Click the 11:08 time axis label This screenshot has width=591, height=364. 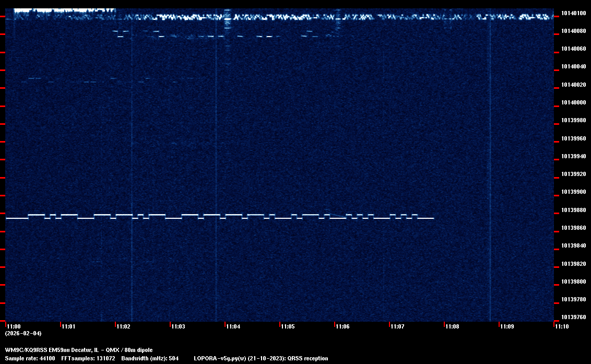click(x=452, y=326)
